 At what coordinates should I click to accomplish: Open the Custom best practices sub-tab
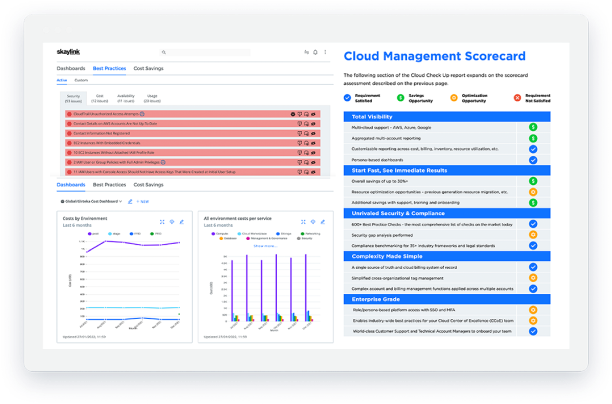(82, 79)
